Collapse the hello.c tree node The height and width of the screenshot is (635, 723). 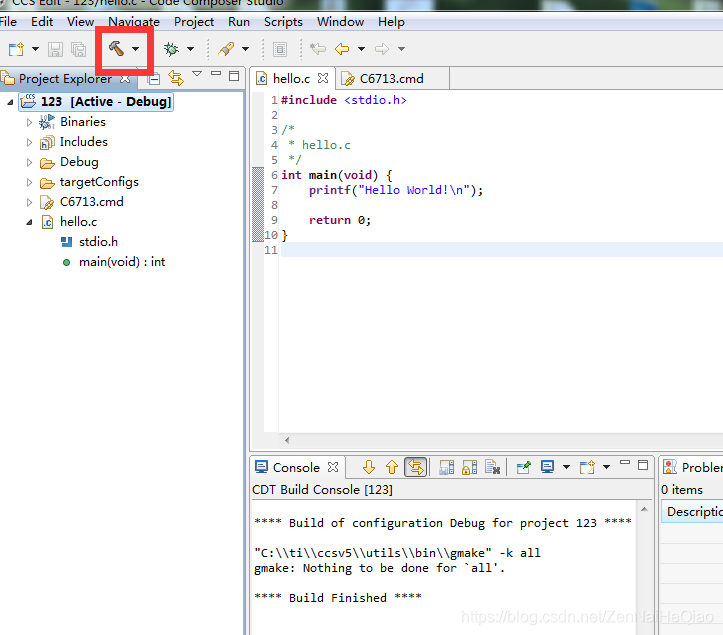(30, 222)
